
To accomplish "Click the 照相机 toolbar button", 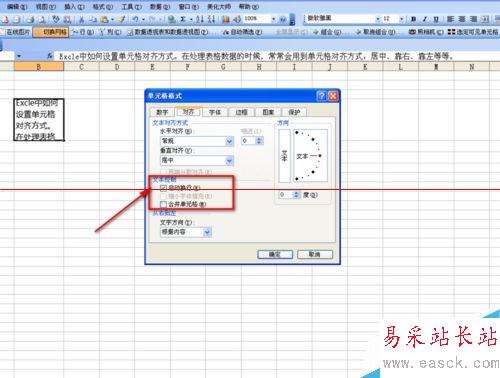I will click(426, 32).
